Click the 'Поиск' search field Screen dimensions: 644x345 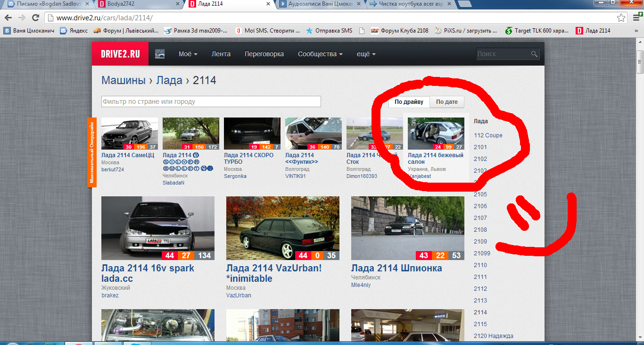pyautogui.click(x=503, y=54)
